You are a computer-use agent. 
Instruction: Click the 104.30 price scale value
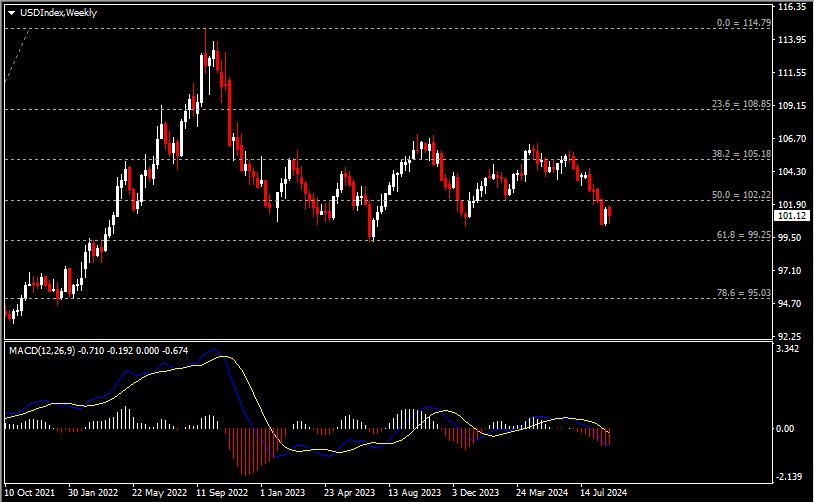tap(792, 171)
